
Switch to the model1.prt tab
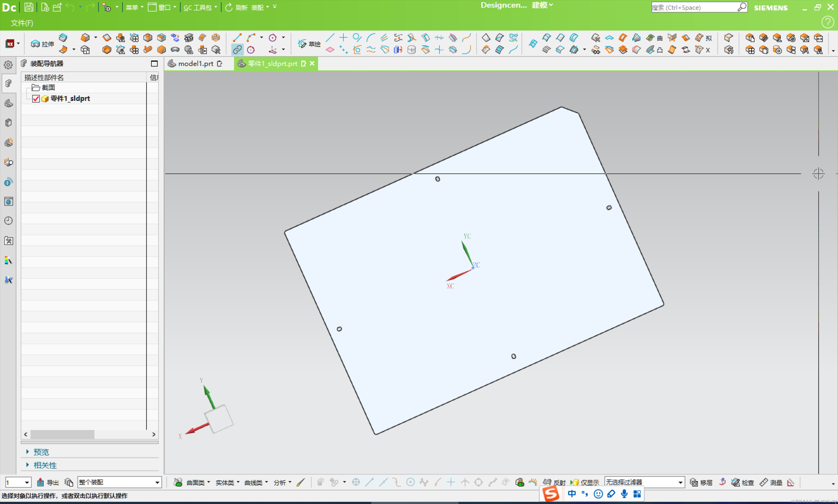click(x=196, y=63)
